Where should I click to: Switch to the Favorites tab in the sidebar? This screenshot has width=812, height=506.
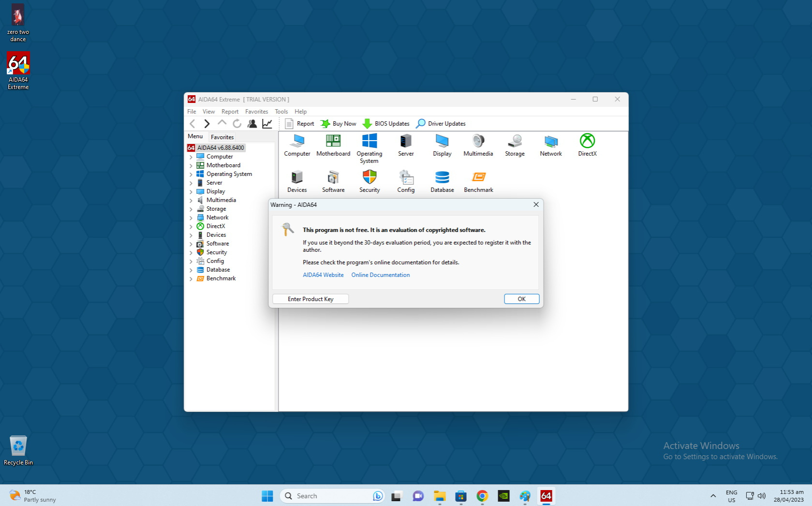pyautogui.click(x=222, y=137)
